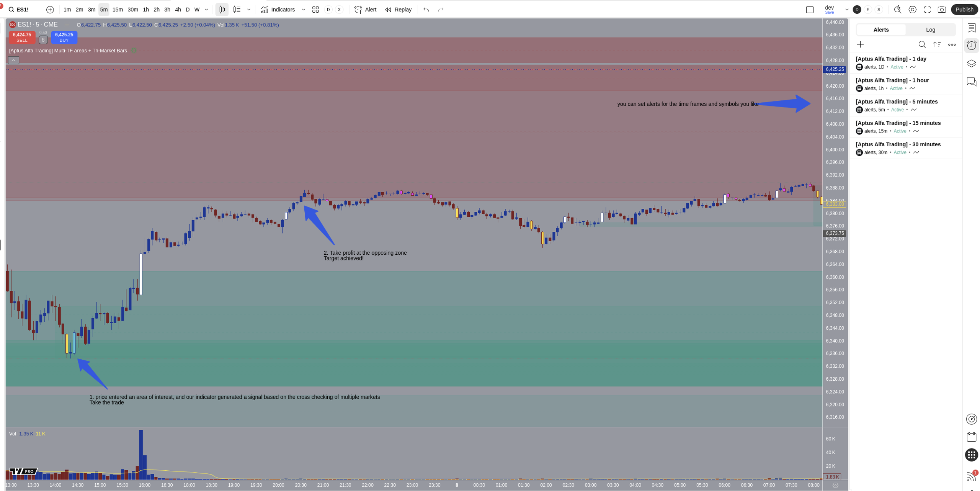The height and width of the screenshot is (491, 980).
Task: Collapse the indicator legend chevron
Action: 13,60
